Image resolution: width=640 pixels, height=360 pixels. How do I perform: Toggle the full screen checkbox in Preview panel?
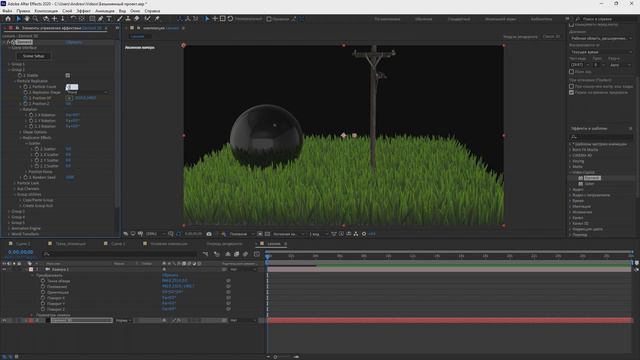pos(571,72)
